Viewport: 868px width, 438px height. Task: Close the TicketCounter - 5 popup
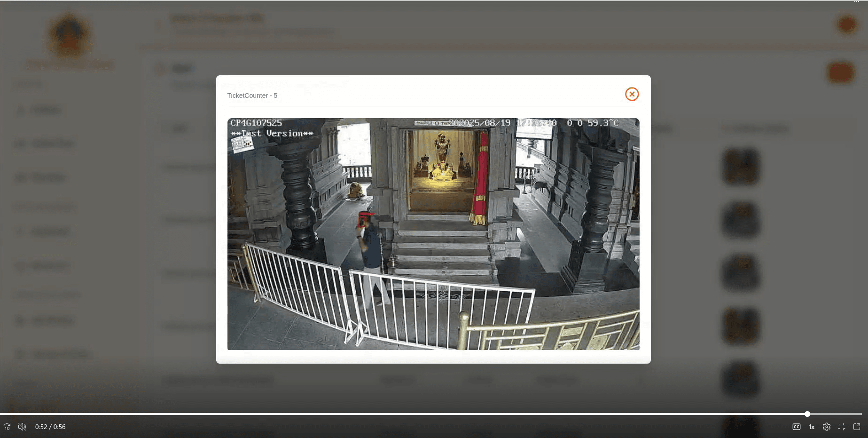pos(632,94)
